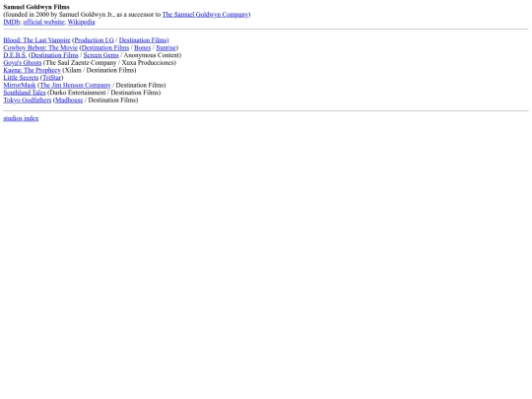Open The Jim Henson Company link
Screen dimensions: 532x399
(x=75, y=85)
